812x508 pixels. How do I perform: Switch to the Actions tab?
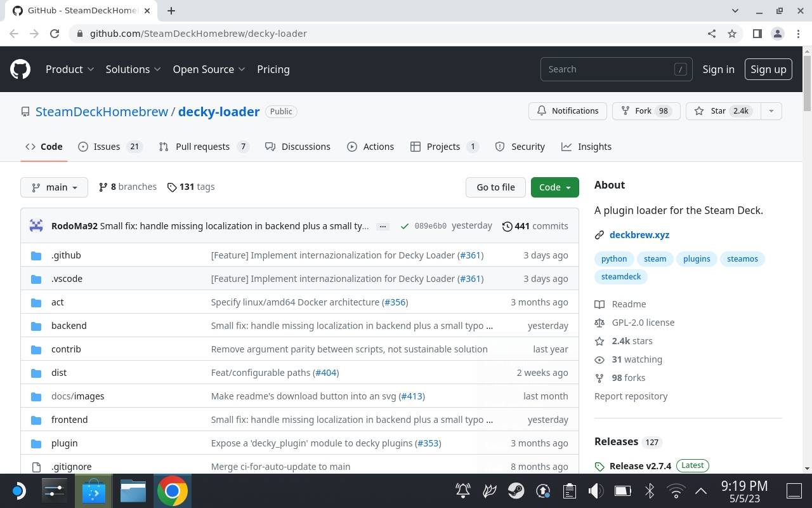click(x=370, y=147)
